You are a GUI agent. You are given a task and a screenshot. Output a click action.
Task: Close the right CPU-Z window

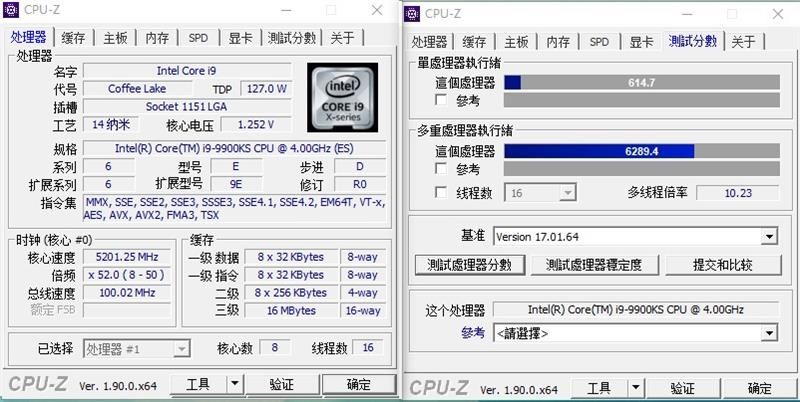point(778,14)
